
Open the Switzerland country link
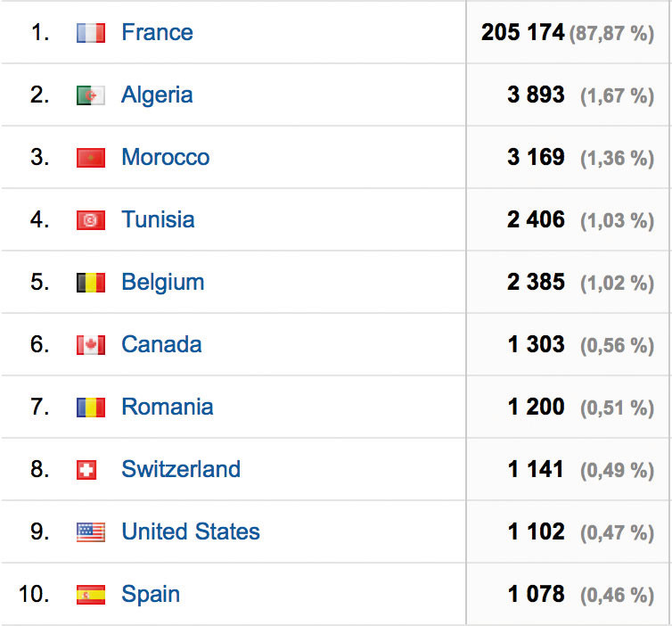181,470
